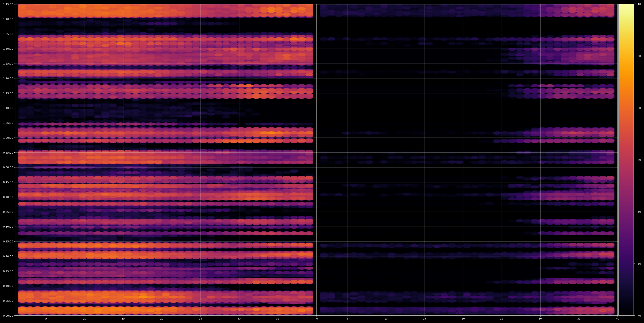Click the 1:40:00 time axis label
Viewport: 644px width, 323px height.
click(8, 19)
